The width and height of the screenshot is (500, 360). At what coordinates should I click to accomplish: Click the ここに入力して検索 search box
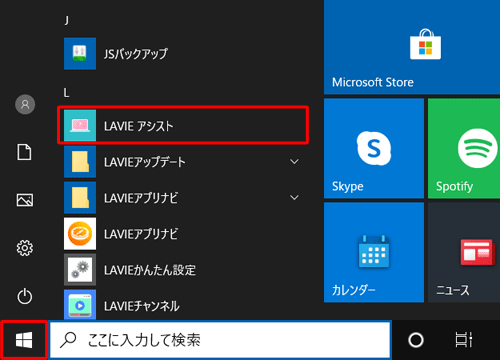(x=220, y=340)
